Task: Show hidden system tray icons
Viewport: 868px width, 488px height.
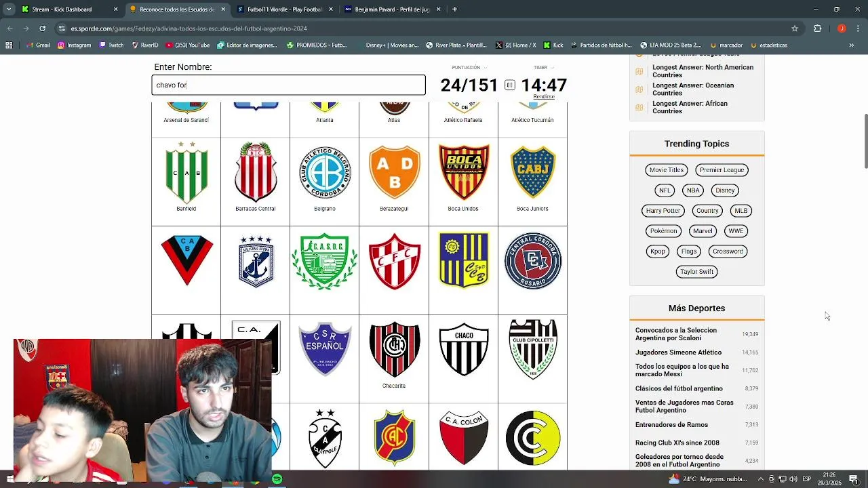Action: click(761, 479)
